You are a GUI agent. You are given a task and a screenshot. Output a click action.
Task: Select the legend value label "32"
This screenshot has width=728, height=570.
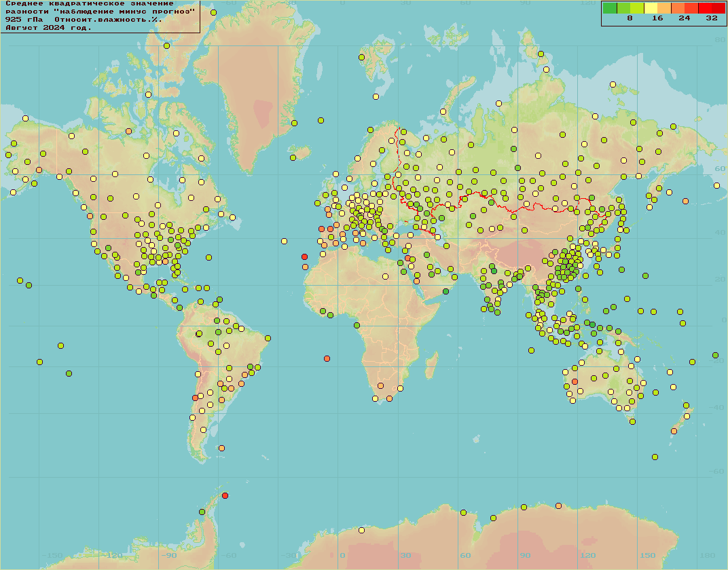(x=712, y=18)
